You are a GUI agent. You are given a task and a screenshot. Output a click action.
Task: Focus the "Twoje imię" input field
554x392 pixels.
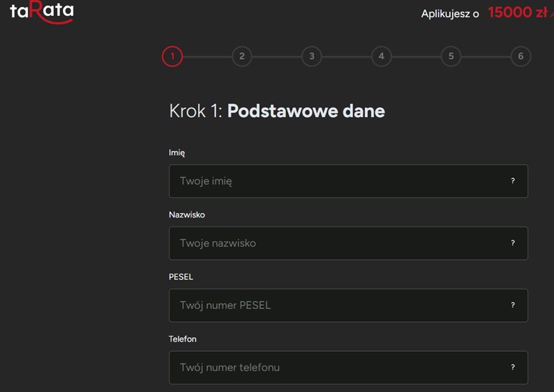[x=332, y=181]
